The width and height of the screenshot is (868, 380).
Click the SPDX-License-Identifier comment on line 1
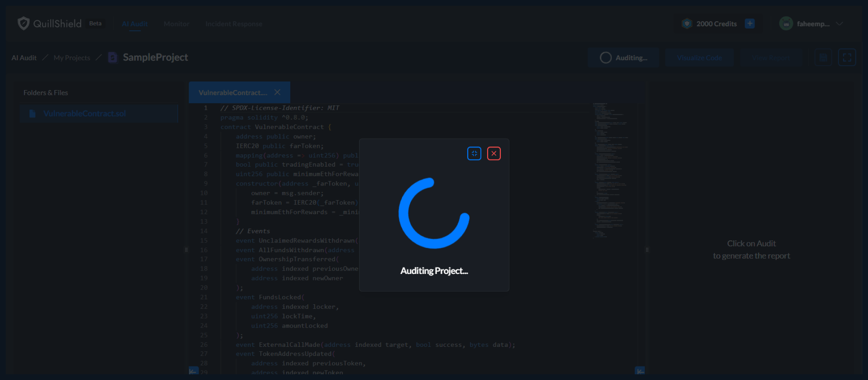(280, 108)
